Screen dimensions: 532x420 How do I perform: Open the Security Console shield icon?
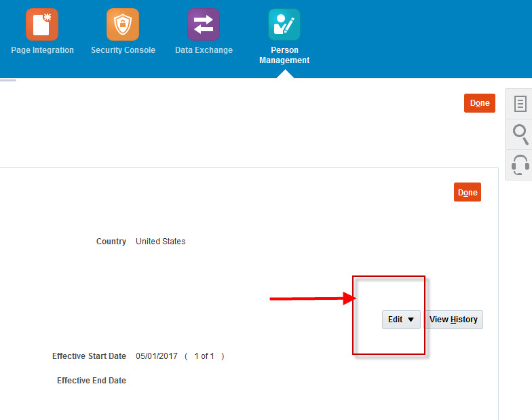pos(123,24)
